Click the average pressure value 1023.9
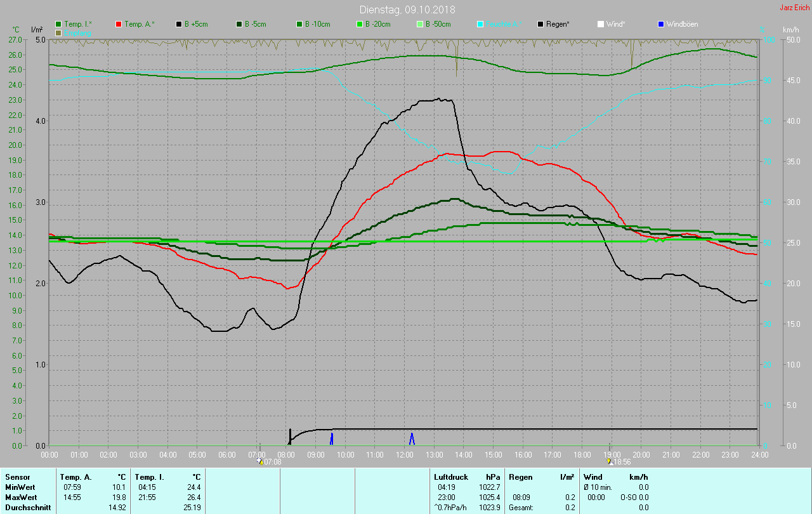The image size is (812, 514). pos(489,507)
